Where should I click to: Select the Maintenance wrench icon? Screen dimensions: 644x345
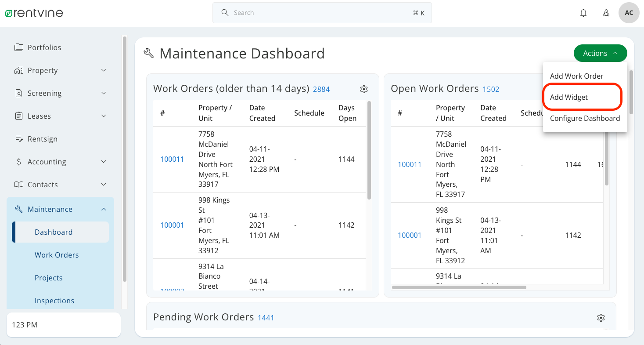[x=18, y=209]
